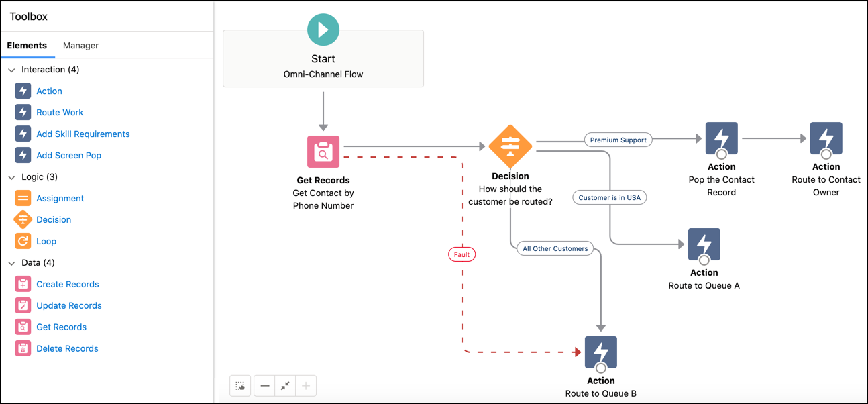Click the Pop the Contact Record action icon
The width and height of the screenshot is (868, 404).
(x=721, y=139)
